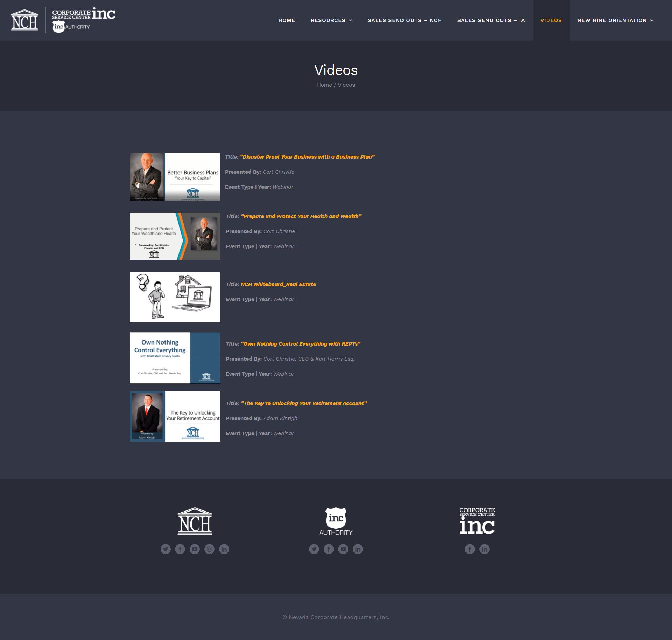Open Adam Kintigh Retirement Account thumbnail

click(175, 416)
